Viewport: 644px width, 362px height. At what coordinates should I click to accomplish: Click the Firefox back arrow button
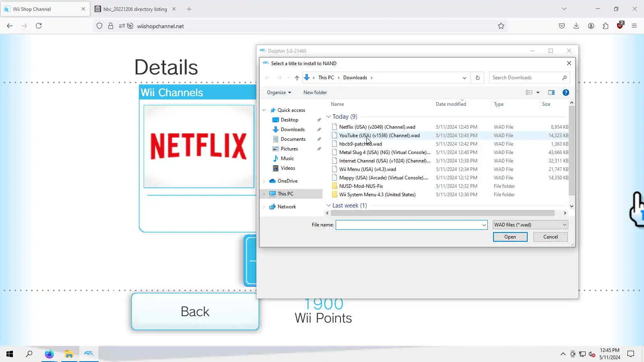click(10, 26)
